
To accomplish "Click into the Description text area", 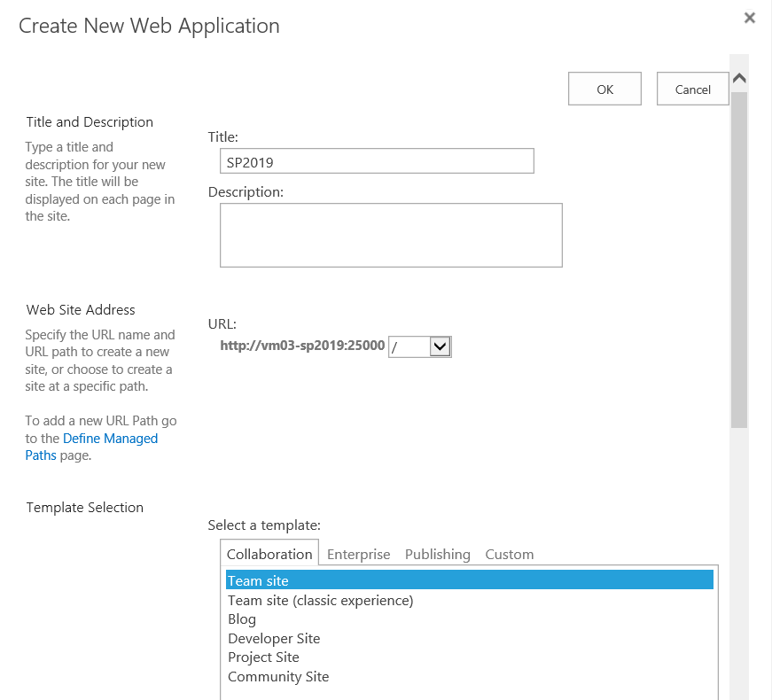I will pos(391,235).
